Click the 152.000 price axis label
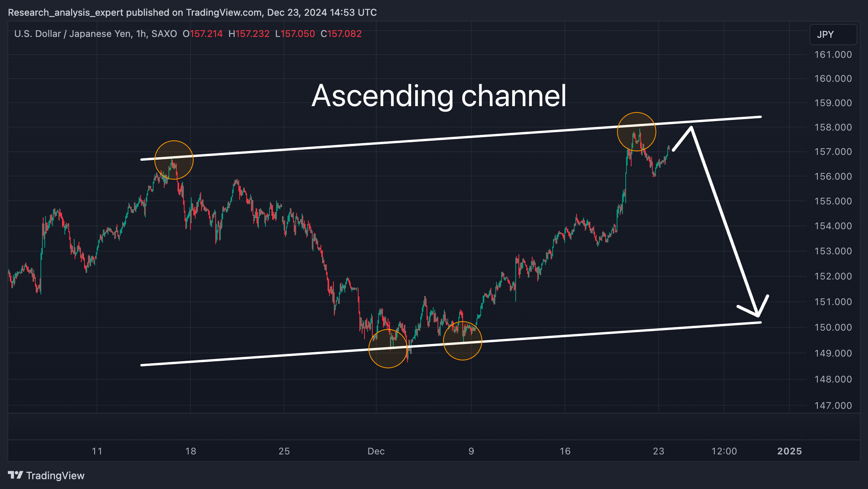The height and width of the screenshot is (489, 868). tap(833, 276)
